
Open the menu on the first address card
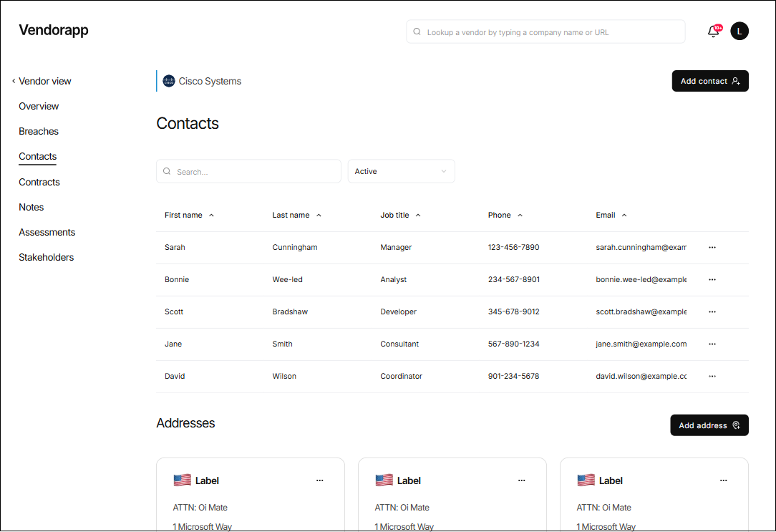(320, 480)
